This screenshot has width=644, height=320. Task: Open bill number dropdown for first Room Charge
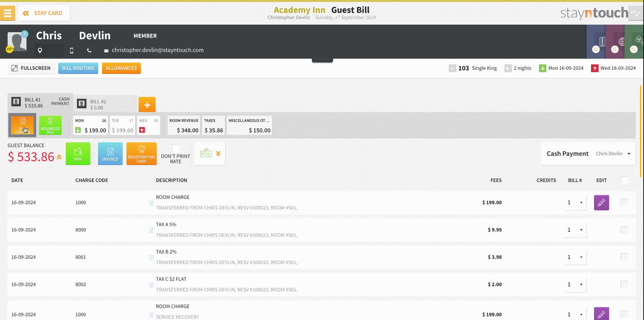575,203
